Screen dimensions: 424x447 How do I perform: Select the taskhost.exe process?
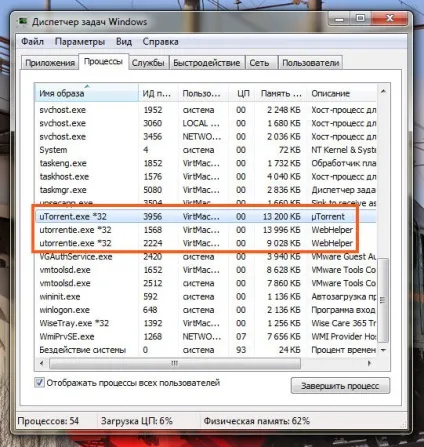pos(206,177)
